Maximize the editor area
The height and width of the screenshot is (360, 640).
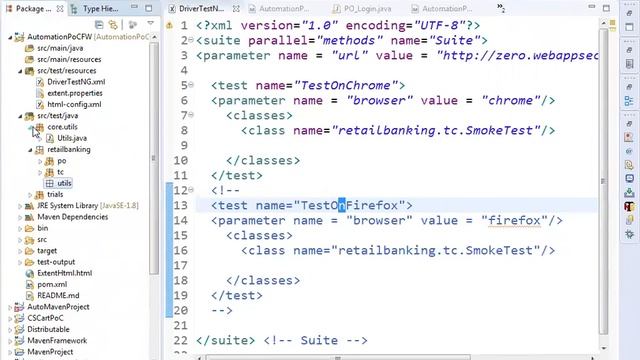tap(606, 8)
